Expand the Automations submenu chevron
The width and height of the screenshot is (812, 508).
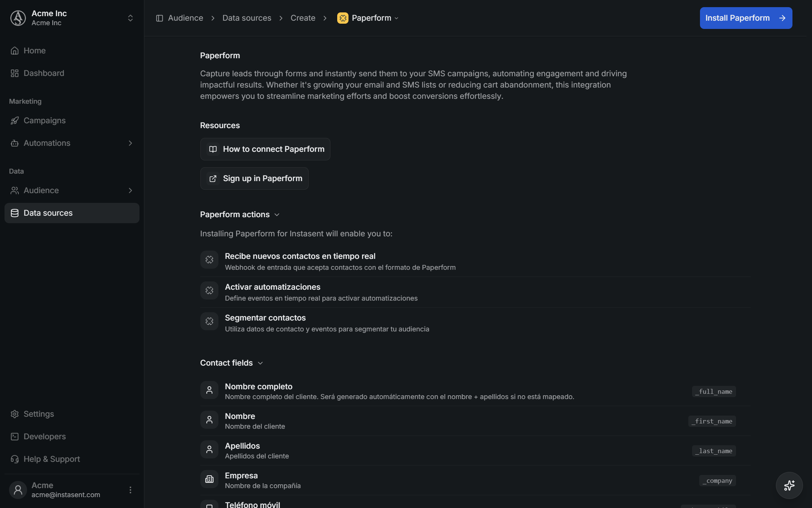coord(130,143)
